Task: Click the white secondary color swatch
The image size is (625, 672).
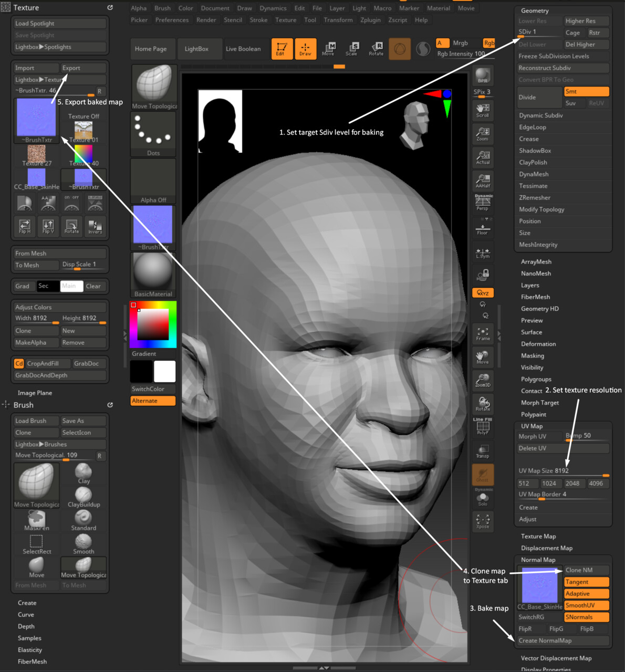Action: (164, 371)
